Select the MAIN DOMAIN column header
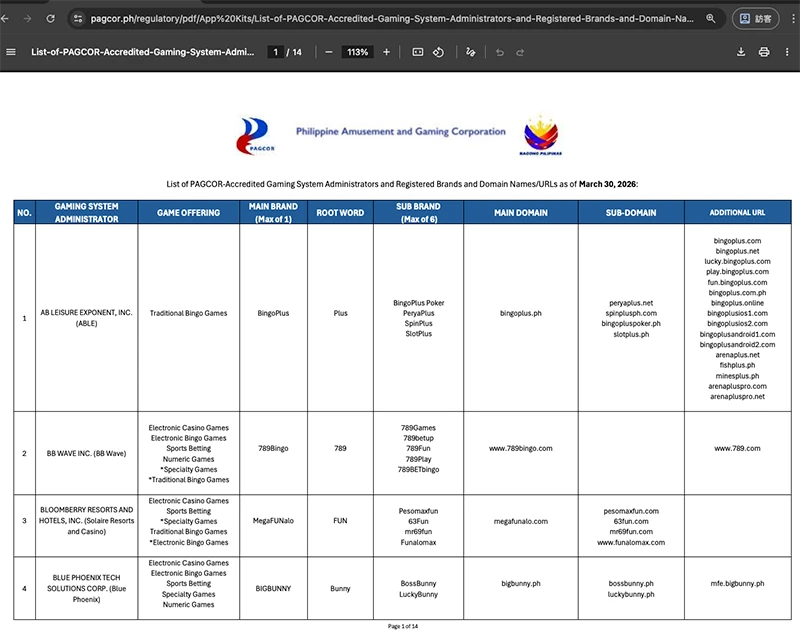The width and height of the screenshot is (800, 643). click(x=520, y=212)
